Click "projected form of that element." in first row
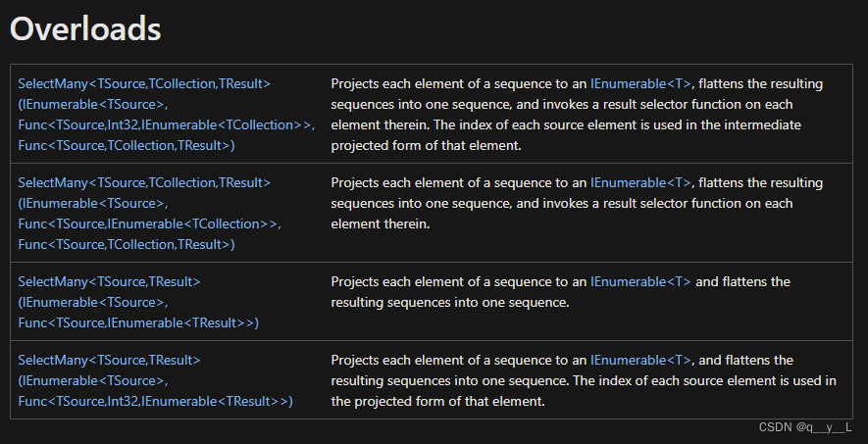Screen dimensions: 868x444 426,146
